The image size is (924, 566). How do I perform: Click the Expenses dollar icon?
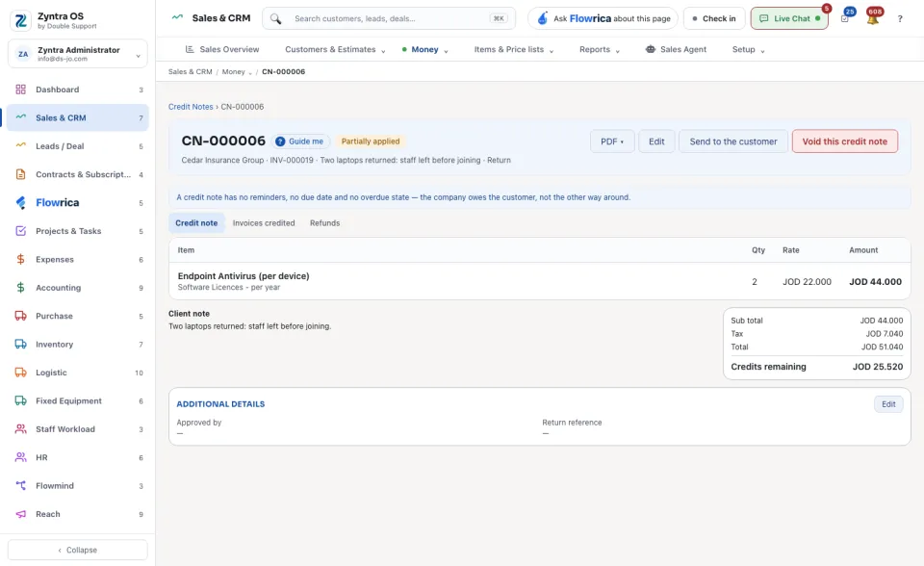[x=20, y=260]
